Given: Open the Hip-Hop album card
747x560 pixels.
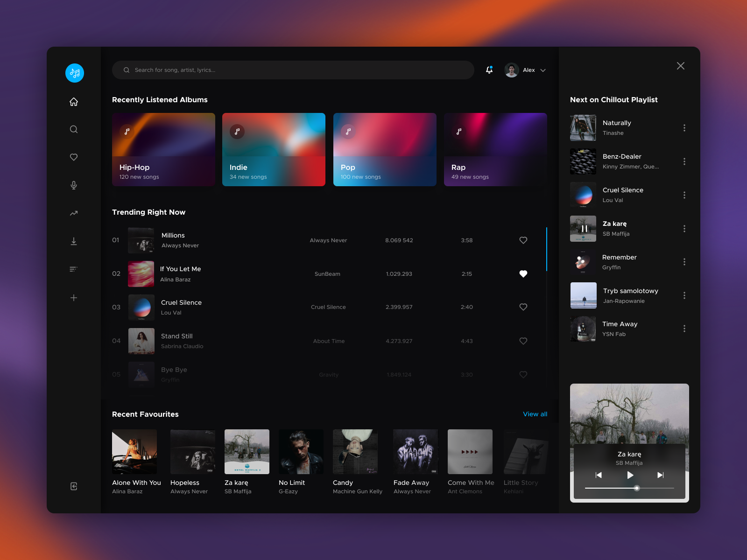Looking at the screenshot, I should coord(163,149).
